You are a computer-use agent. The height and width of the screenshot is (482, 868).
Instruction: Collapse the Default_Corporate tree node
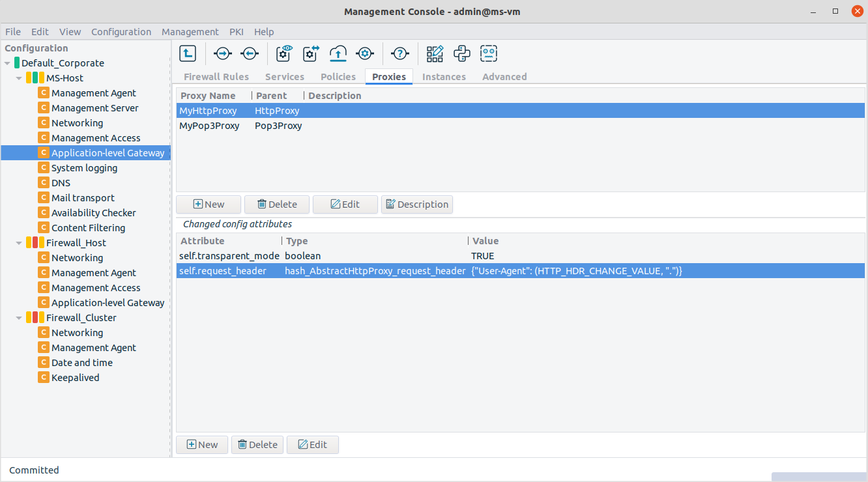point(7,63)
